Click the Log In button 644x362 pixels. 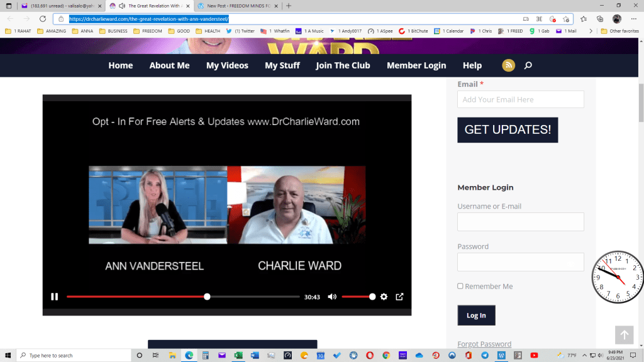click(476, 315)
